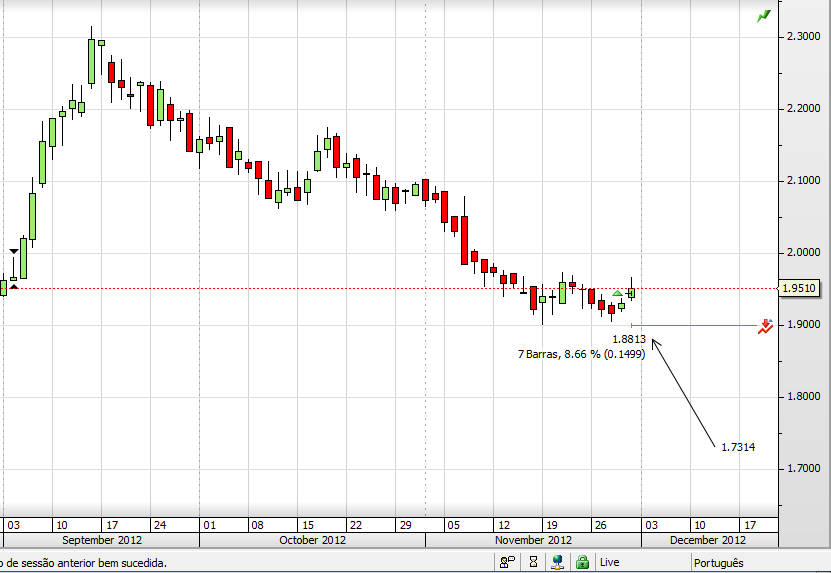Click the 1.7000 price axis label
Image resolution: width=831 pixels, height=573 pixels.
803,469
